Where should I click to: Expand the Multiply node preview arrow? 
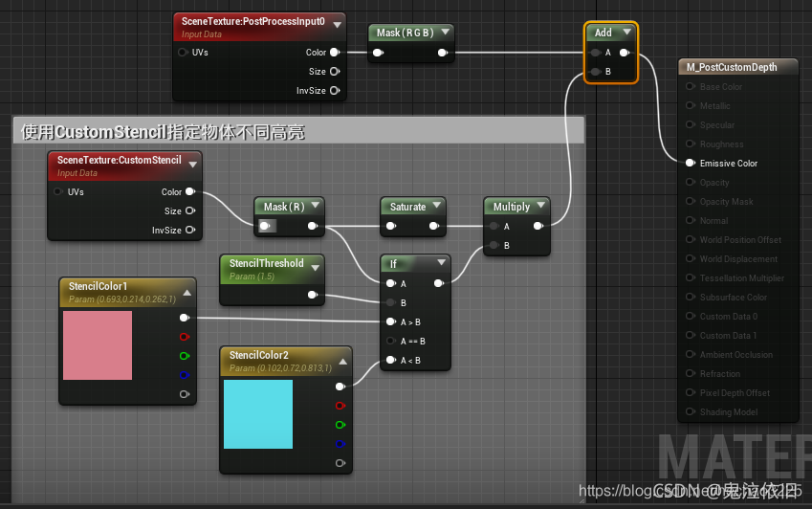click(x=541, y=205)
